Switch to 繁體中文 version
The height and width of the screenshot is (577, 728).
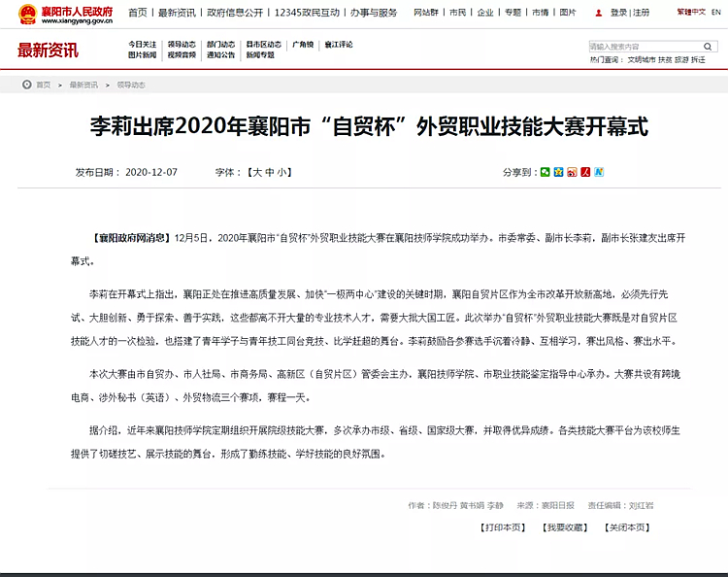(x=691, y=12)
